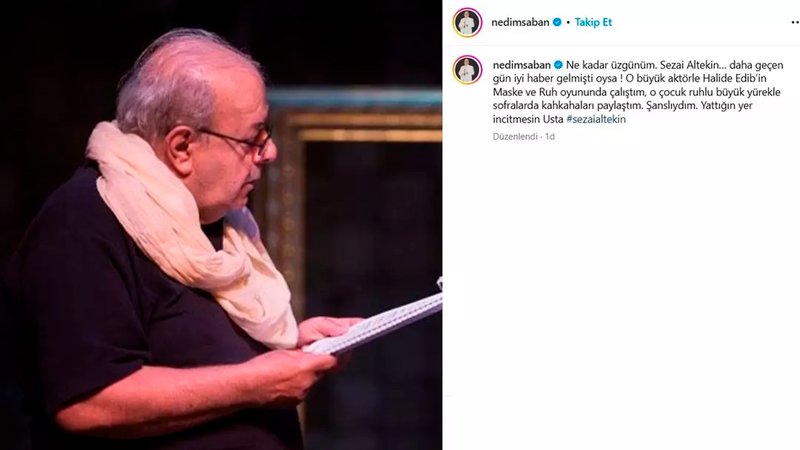Click the post photo of man reading

click(x=221, y=225)
